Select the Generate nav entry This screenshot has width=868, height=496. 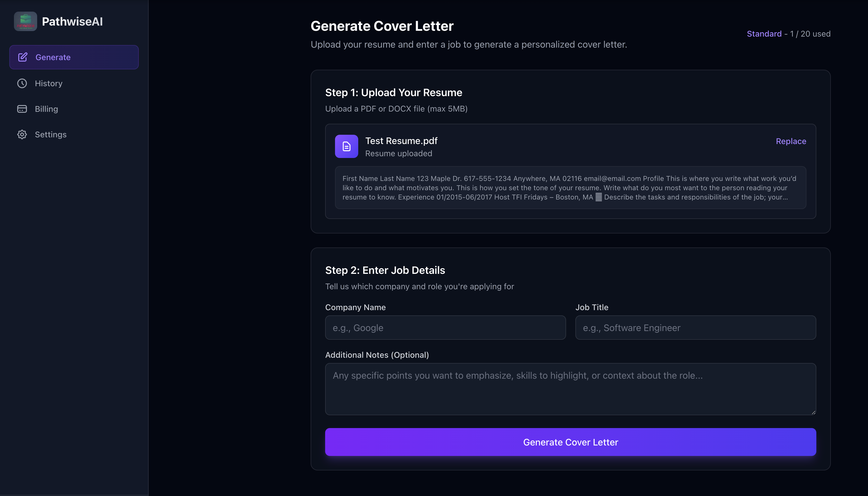tap(53, 57)
